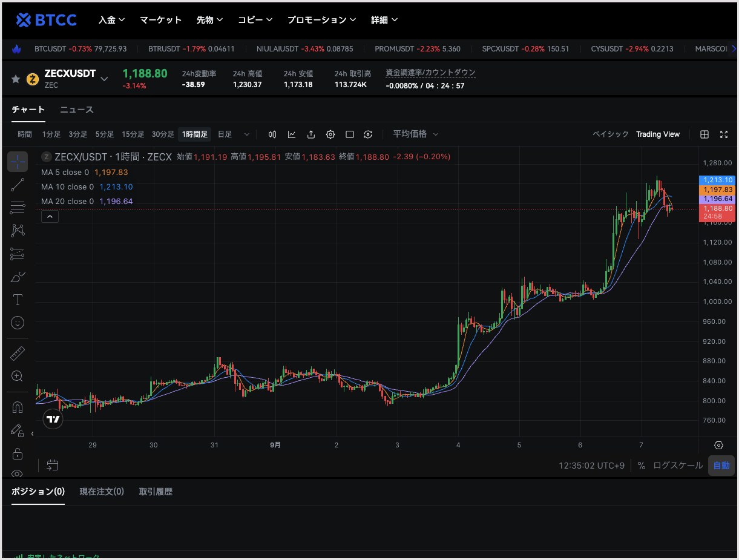Toggle lock all drawing tools
Viewport: 739px width, 560px height.
pos(18,453)
